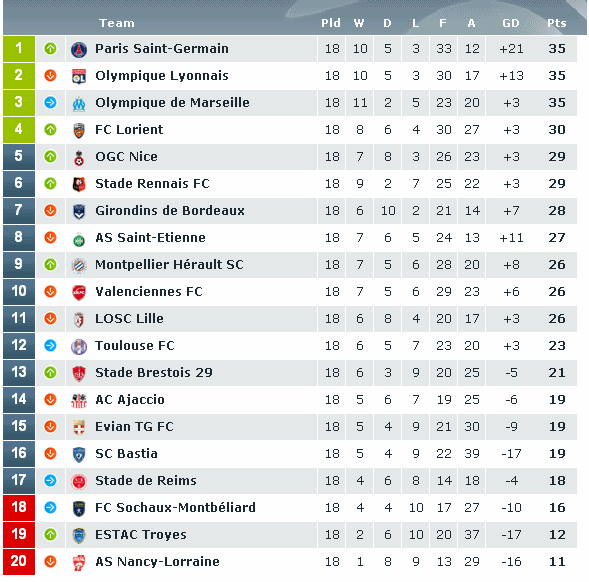Click the Pts column header
589x582 pixels.
(556, 23)
